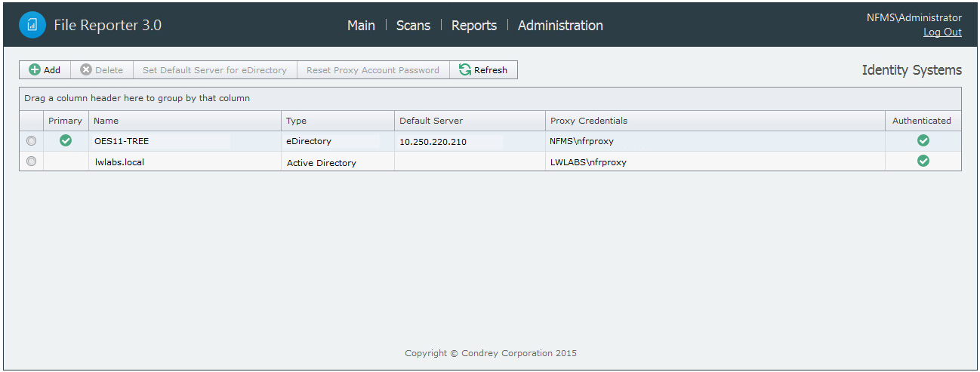This screenshot has height=372, width=980.
Task: Open the Scans menu
Action: (x=413, y=26)
